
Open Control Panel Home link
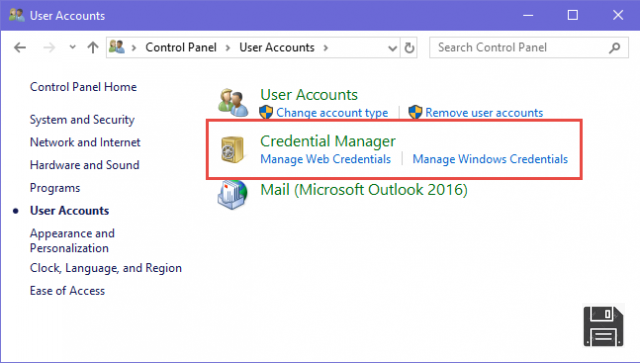coord(83,87)
